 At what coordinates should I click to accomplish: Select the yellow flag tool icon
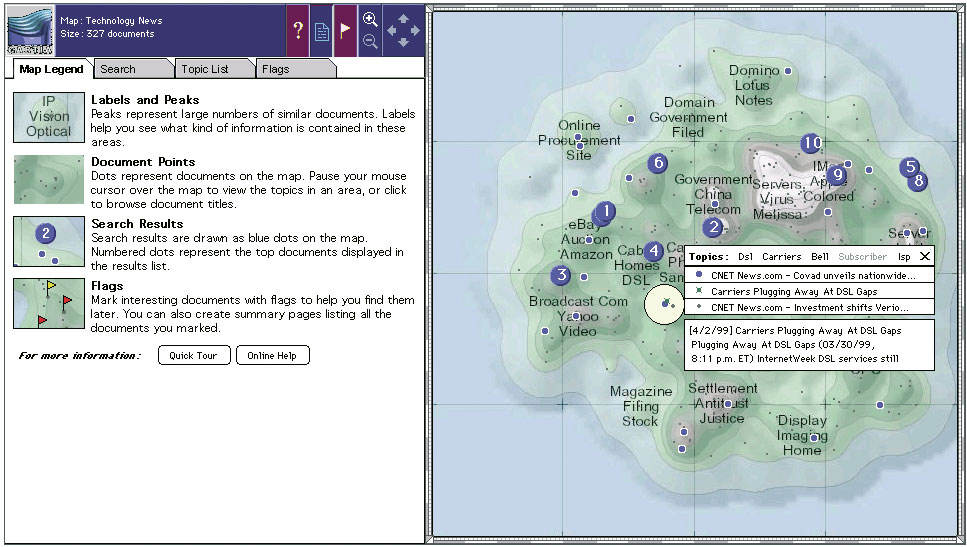coord(345,30)
